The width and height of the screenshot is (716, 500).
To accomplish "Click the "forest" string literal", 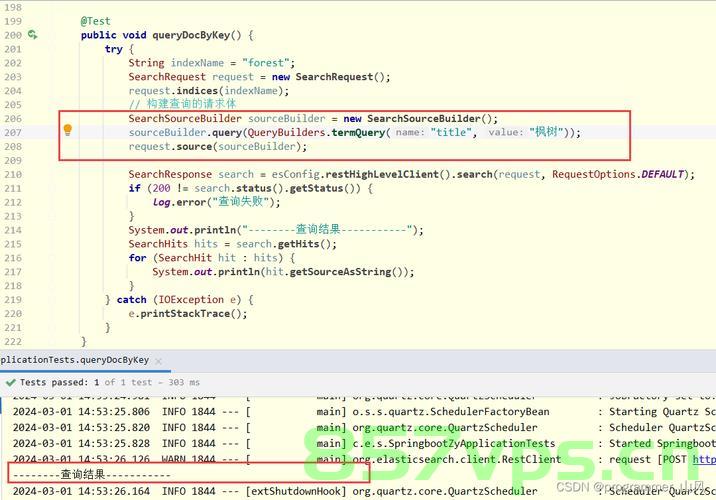I will pyautogui.click(x=266, y=63).
